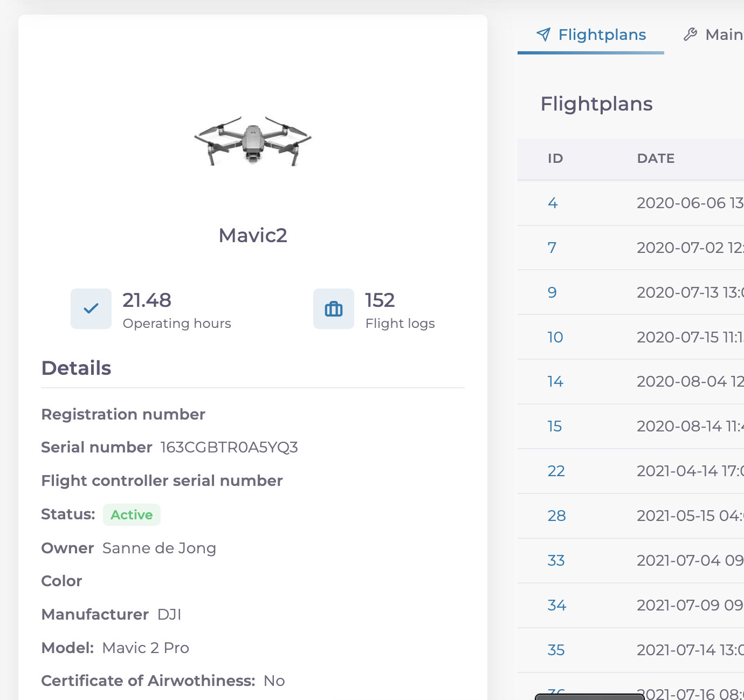Screen dimensions: 744x700
Task: View flightplan ID 14
Action: pyautogui.click(x=555, y=381)
